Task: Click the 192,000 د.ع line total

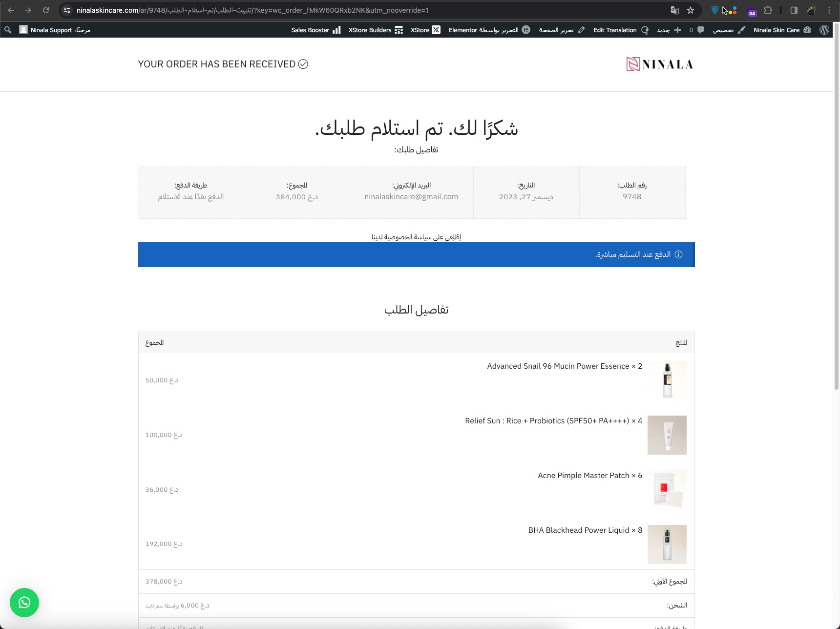Action: (164, 544)
